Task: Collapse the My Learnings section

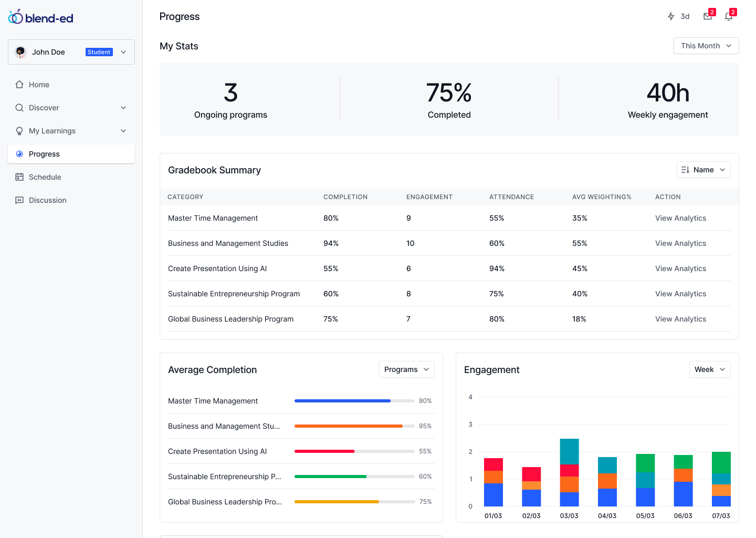Action: (123, 131)
